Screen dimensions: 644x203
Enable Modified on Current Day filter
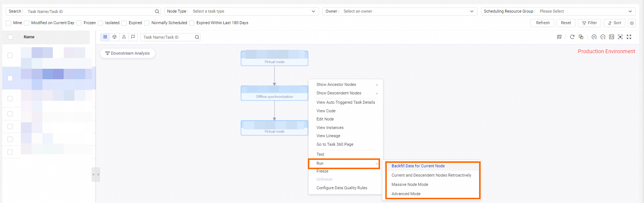click(x=26, y=23)
